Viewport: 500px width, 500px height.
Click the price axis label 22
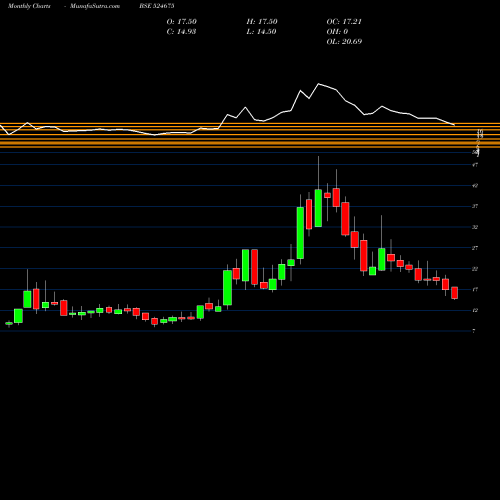[475, 269]
